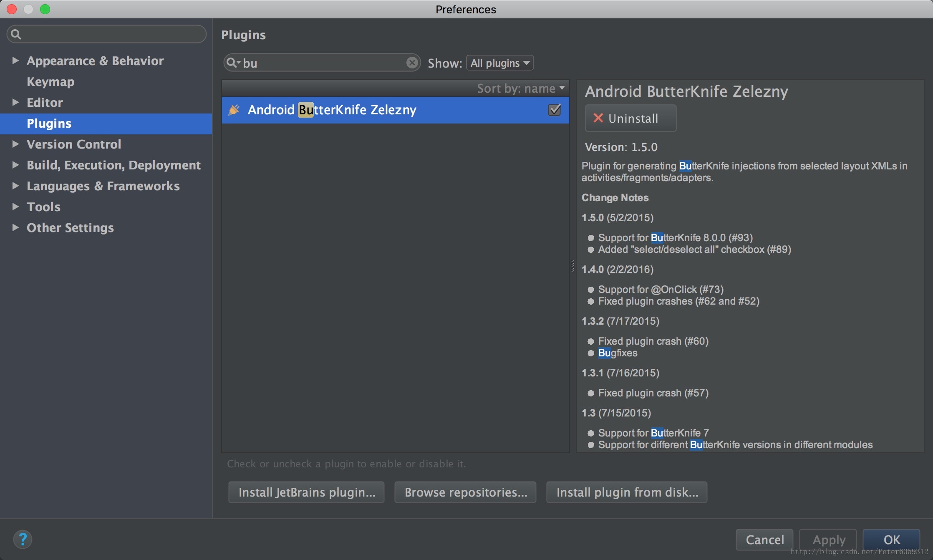933x560 pixels.
Task: Open the Sort by name dropdown
Action: click(521, 88)
